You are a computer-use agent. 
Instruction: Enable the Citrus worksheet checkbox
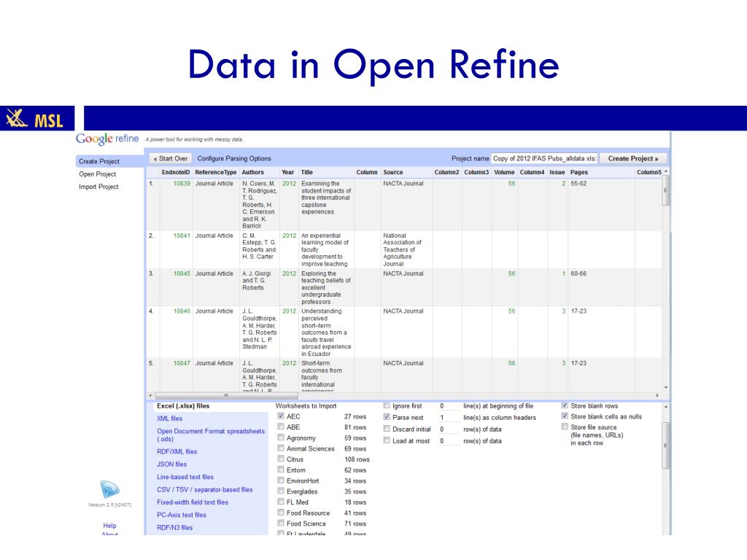[281, 459]
